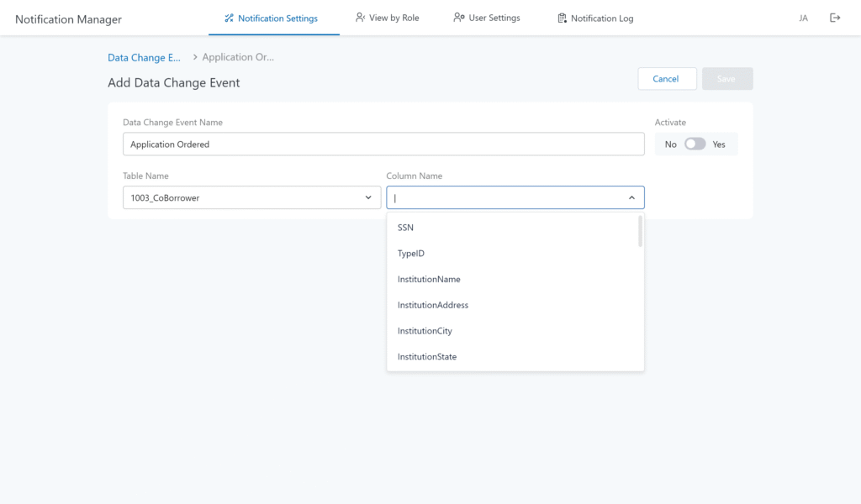Choose TypeID in the column options

410,254
